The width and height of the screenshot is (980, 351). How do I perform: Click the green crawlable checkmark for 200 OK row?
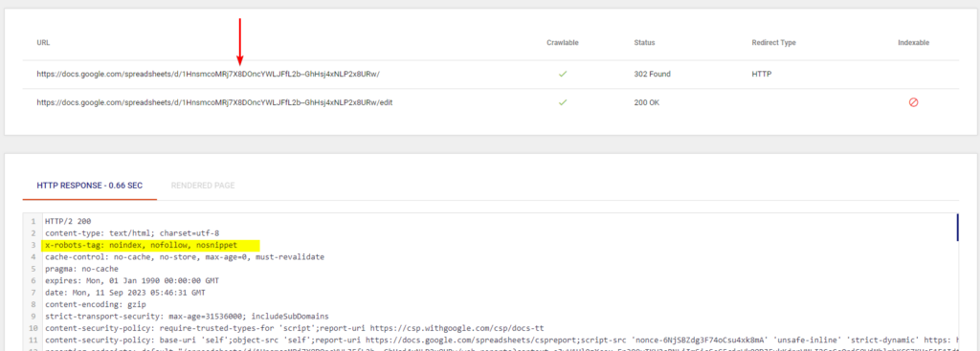pos(563,102)
